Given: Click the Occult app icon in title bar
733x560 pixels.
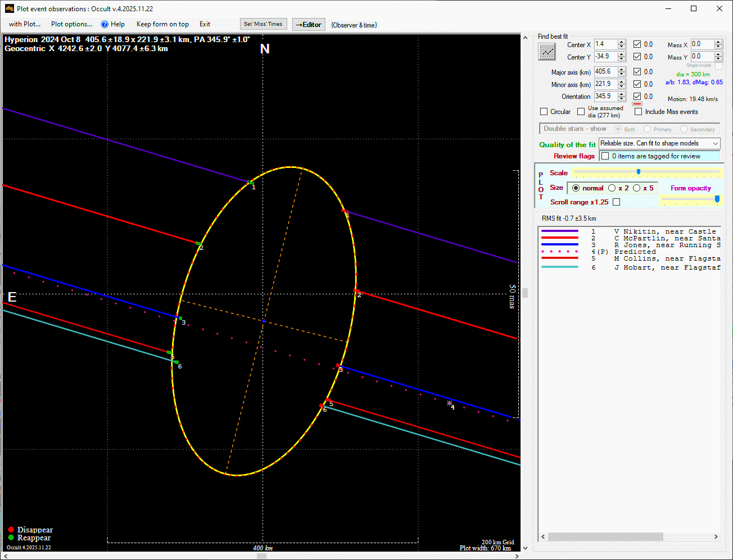Looking at the screenshot, I should click(10, 9).
